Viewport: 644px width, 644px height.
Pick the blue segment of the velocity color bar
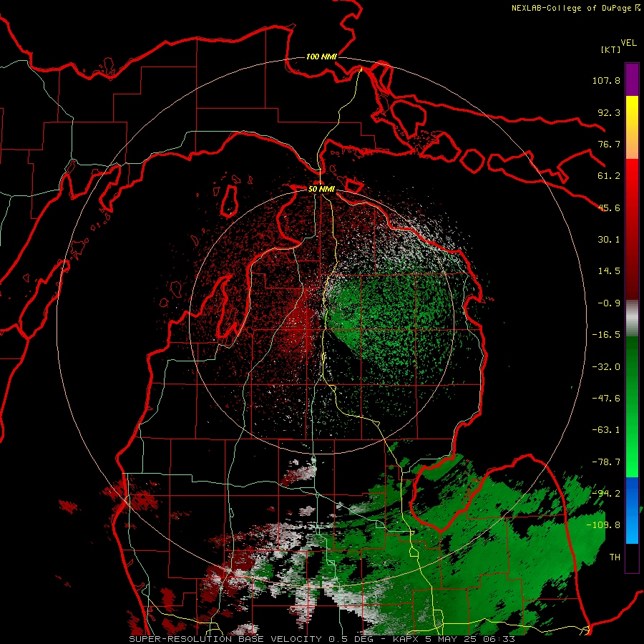click(632, 510)
